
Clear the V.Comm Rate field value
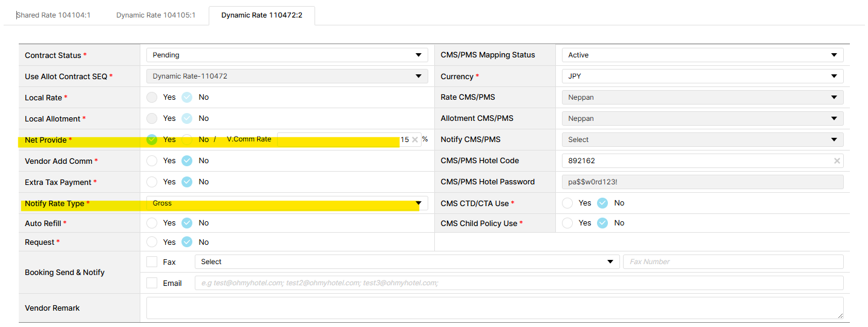tap(415, 140)
